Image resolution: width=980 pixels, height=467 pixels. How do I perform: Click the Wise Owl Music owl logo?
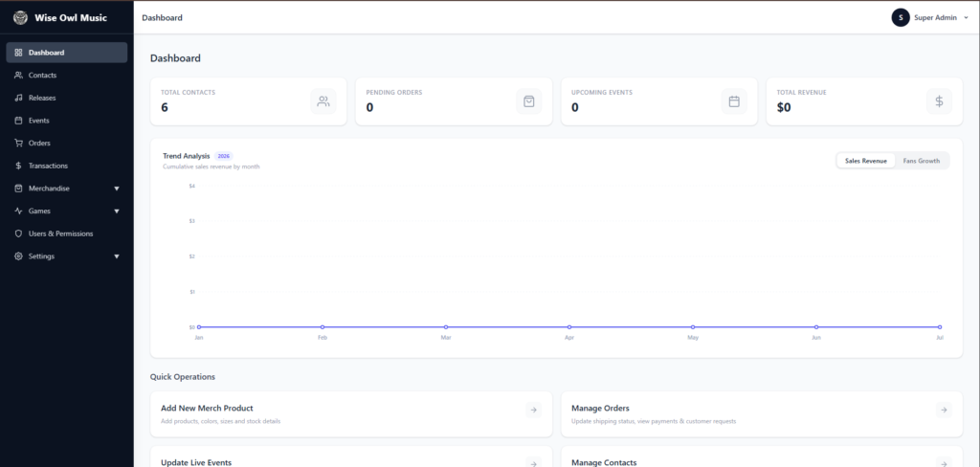(x=21, y=17)
